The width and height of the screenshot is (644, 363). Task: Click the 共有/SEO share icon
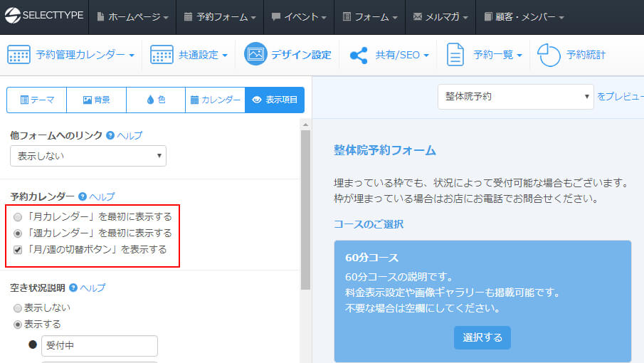pos(359,55)
